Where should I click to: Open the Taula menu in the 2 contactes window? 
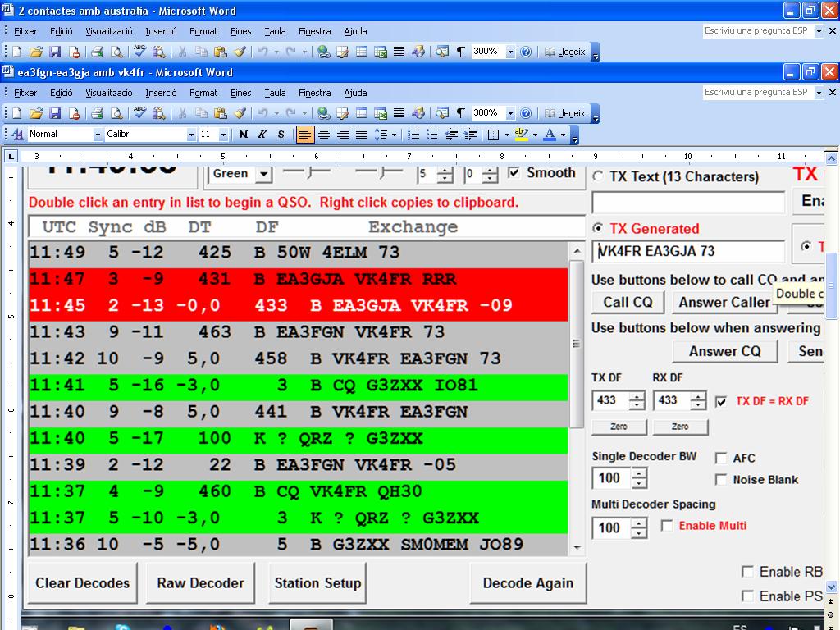[275, 31]
